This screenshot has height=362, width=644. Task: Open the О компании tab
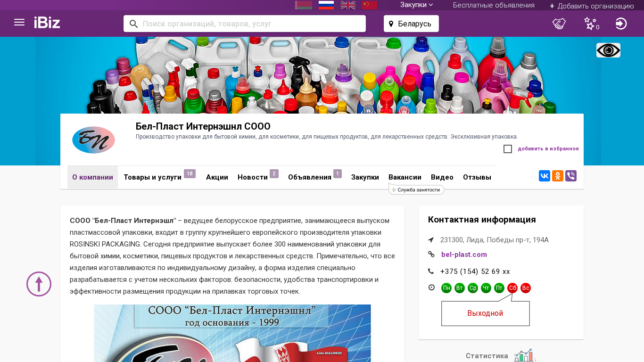pos(92,177)
